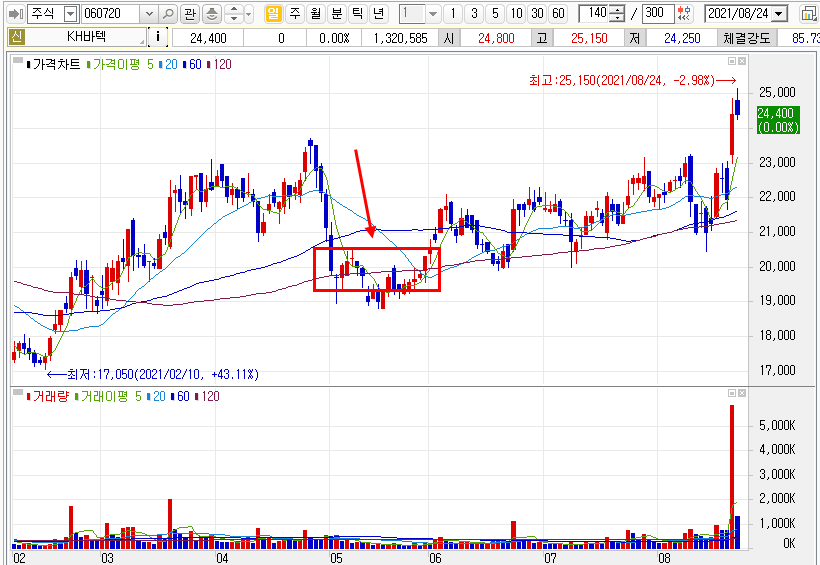820x565 pixels.
Task: Switch to tick (틱) chart period
Action: 358,14
